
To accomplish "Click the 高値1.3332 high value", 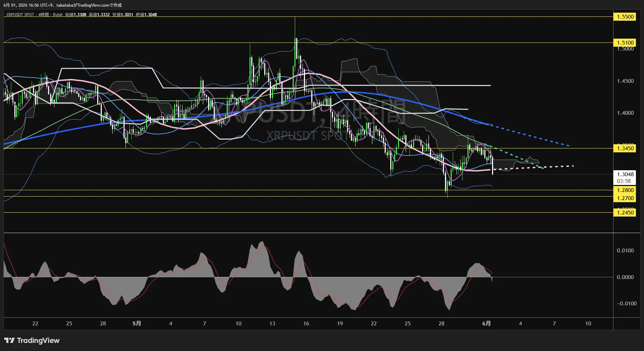I will (x=99, y=15).
